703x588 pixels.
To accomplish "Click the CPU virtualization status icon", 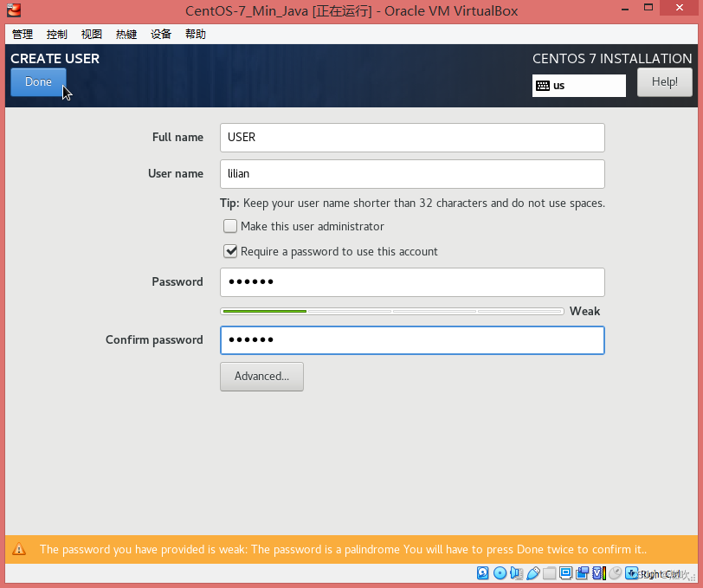I will pos(599,572).
